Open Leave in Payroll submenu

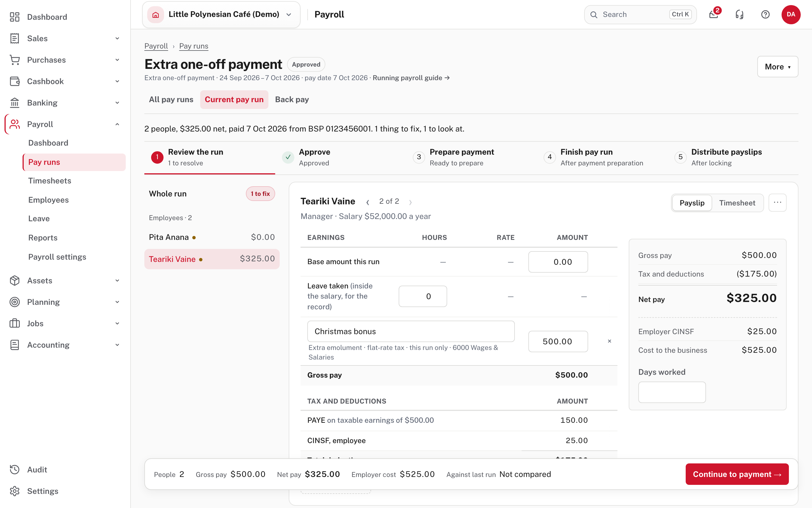click(x=74, y=219)
